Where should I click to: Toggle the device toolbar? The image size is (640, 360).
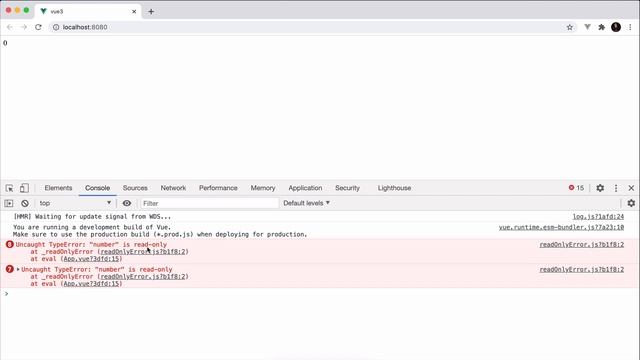24,188
